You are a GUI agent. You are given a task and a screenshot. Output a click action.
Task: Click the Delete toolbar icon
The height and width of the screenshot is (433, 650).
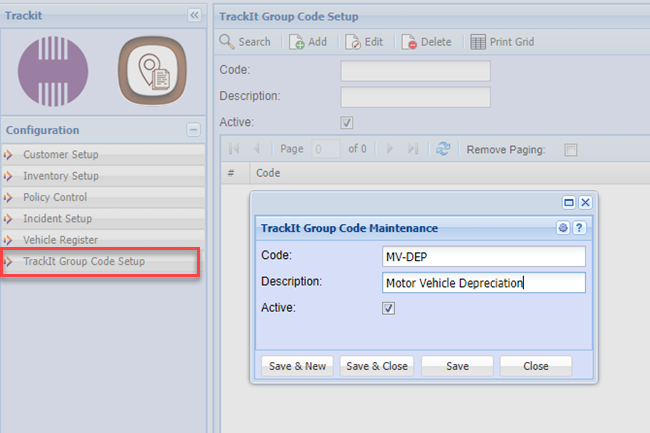pyautogui.click(x=409, y=42)
